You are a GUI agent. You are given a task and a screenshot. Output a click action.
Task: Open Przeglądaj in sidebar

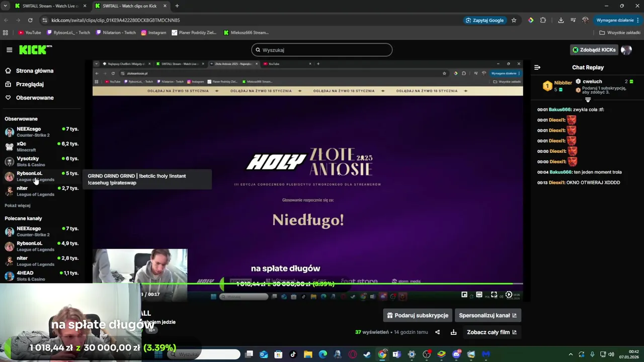(x=30, y=84)
